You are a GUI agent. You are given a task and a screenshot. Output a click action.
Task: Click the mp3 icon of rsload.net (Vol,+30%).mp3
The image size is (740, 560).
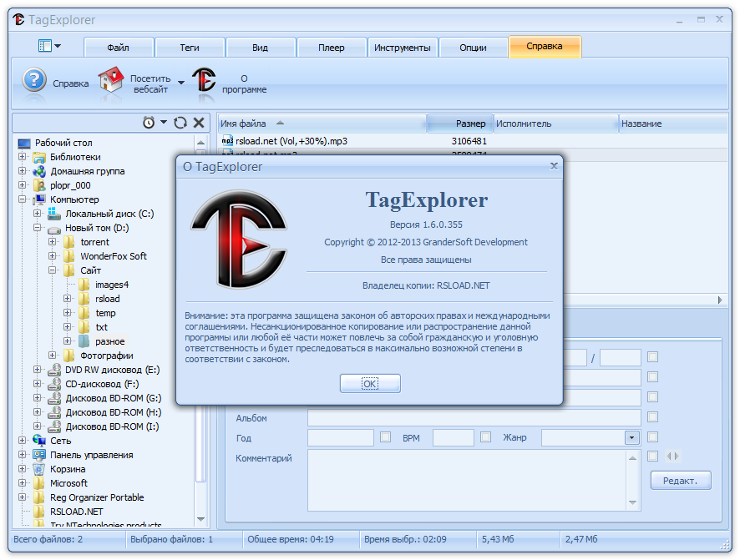point(227,140)
